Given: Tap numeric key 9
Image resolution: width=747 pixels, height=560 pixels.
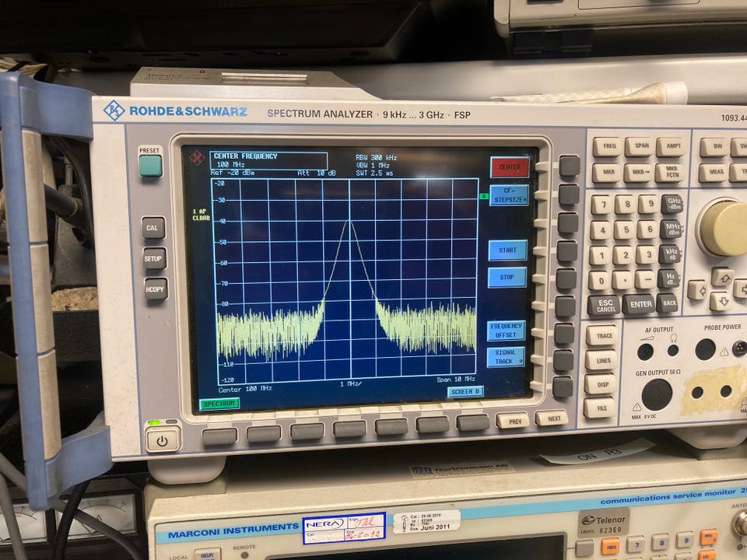Looking at the screenshot, I should point(649,205).
